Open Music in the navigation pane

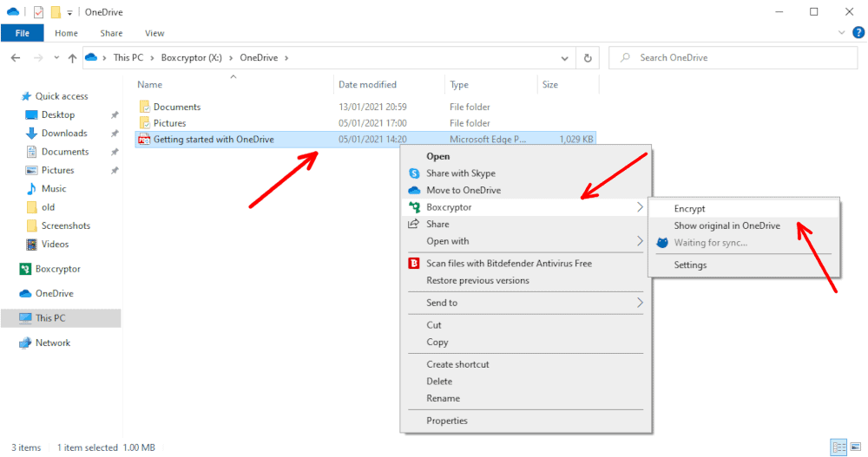(54, 189)
